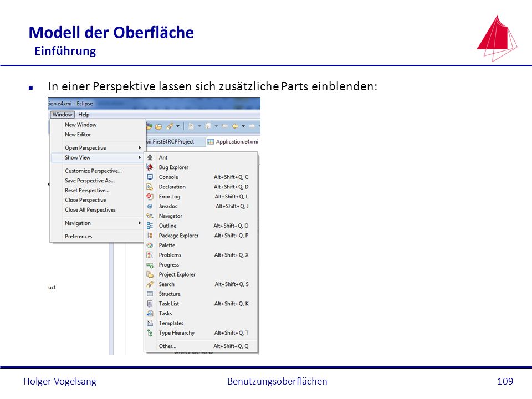The image size is (532, 399).
Task: Select Save Perspective As... entry
Action: click(x=98, y=181)
